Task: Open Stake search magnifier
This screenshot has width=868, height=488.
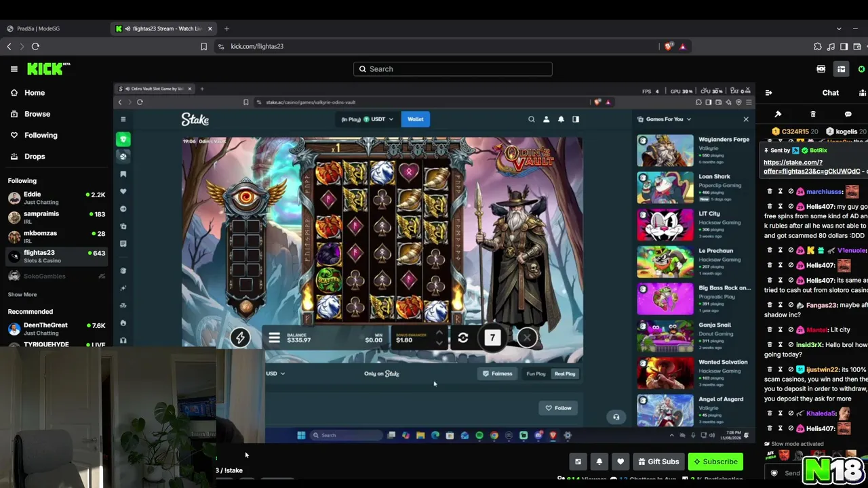Action: pyautogui.click(x=532, y=119)
